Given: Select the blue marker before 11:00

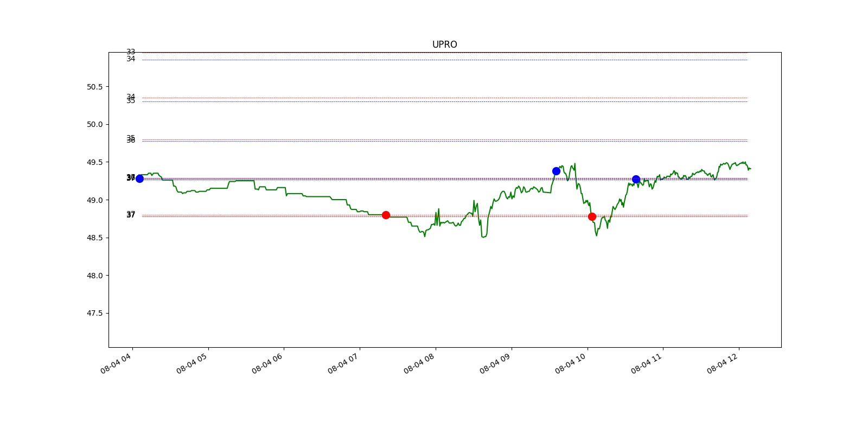Looking at the screenshot, I should click(x=636, y=179).
